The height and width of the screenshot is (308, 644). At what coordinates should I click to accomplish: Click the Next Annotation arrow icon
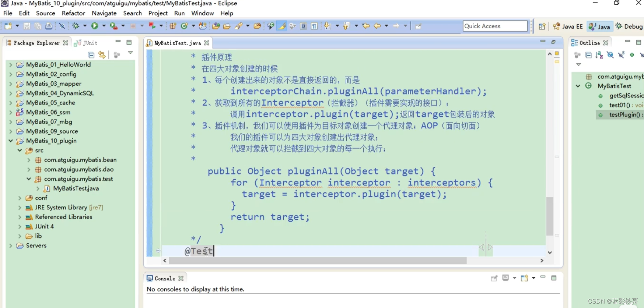coord(327,26)
